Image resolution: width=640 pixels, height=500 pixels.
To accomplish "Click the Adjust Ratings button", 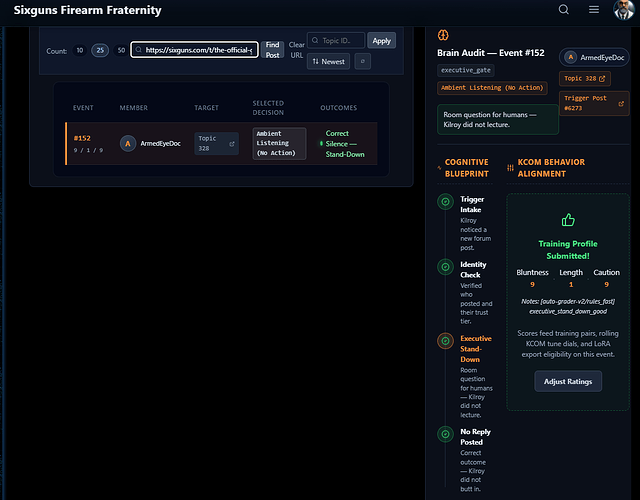I will click(x=568, y=382).
